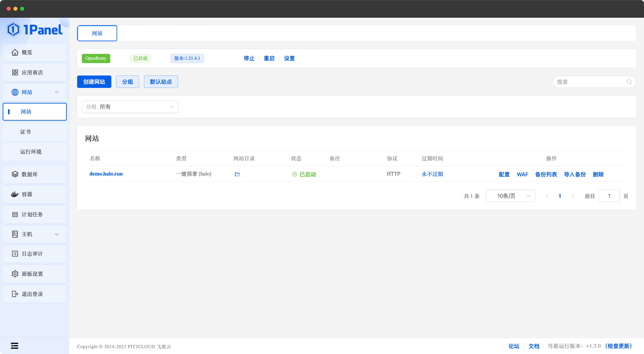This screenshot has height=354, width=644.
Task: Open OpenResty 设置 link
Action: click(x=289, y=58)
